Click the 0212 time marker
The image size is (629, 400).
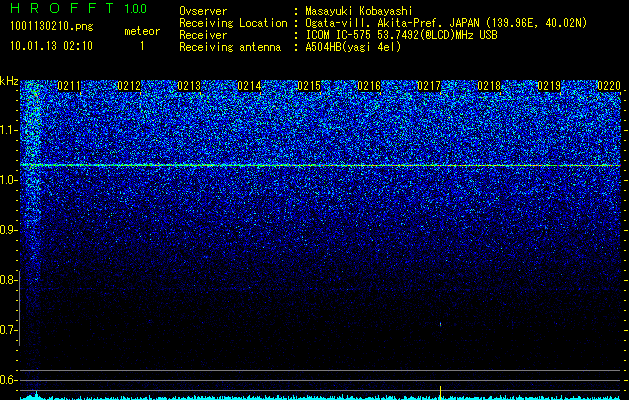tap(129, 86)
